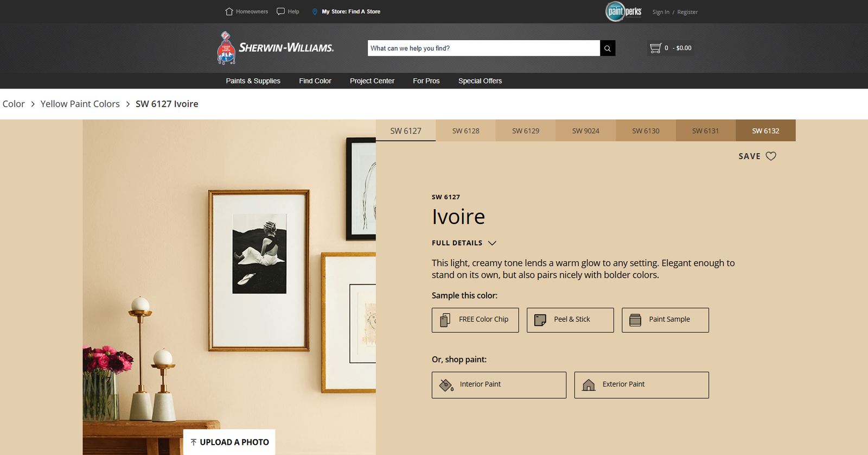Select the SW 6129 color swatch
Screen dimensions: 868x455
(x=526, y=130)
